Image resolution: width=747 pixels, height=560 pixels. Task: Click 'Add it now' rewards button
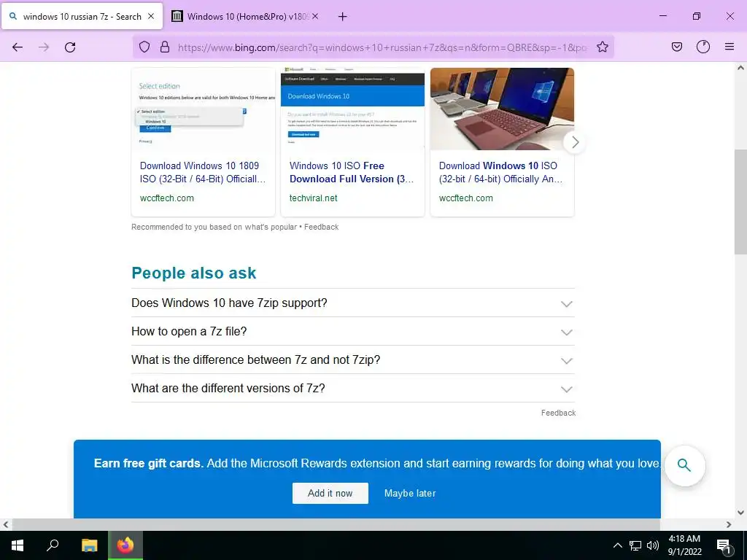330,494
